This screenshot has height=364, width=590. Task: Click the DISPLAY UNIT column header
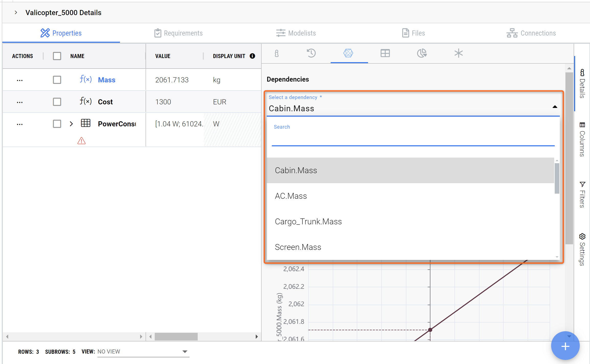click(229, 56)
